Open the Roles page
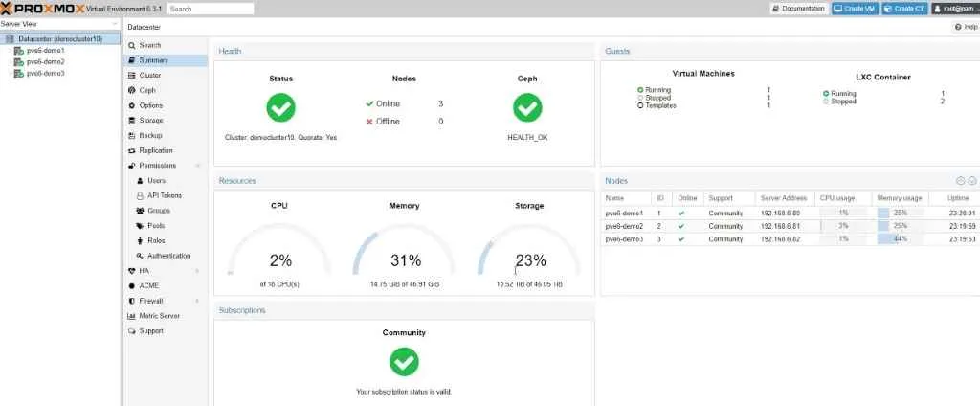This screenshot has width=980, height=406. coord(156,241)
